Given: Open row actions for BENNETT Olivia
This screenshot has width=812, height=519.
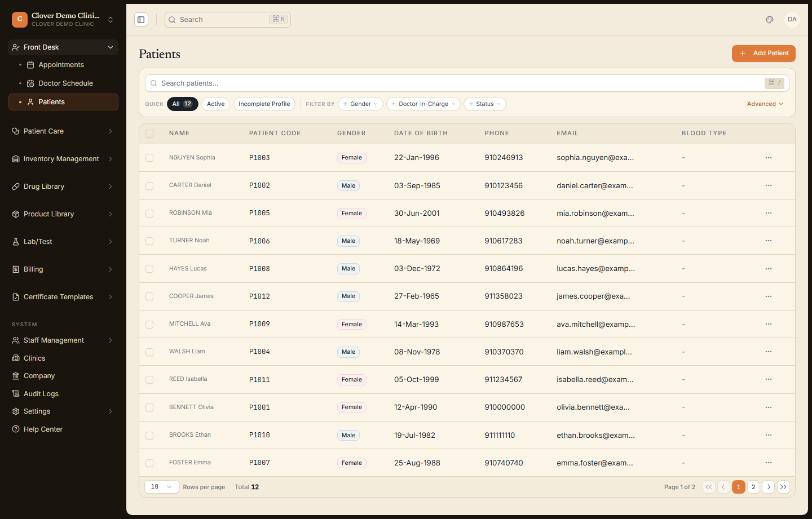Looking at the screenshot, I should [x=769, y=407].
